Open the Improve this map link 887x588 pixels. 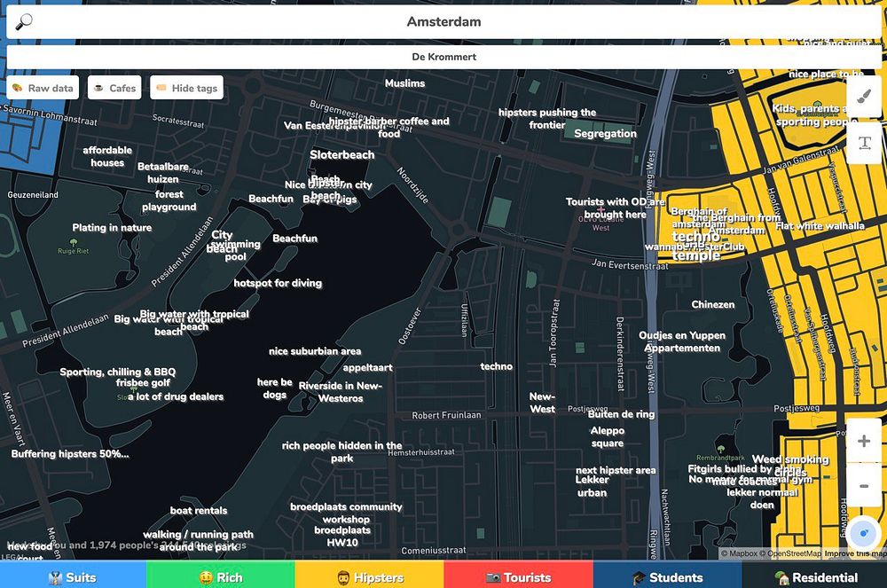coord(855,553)
